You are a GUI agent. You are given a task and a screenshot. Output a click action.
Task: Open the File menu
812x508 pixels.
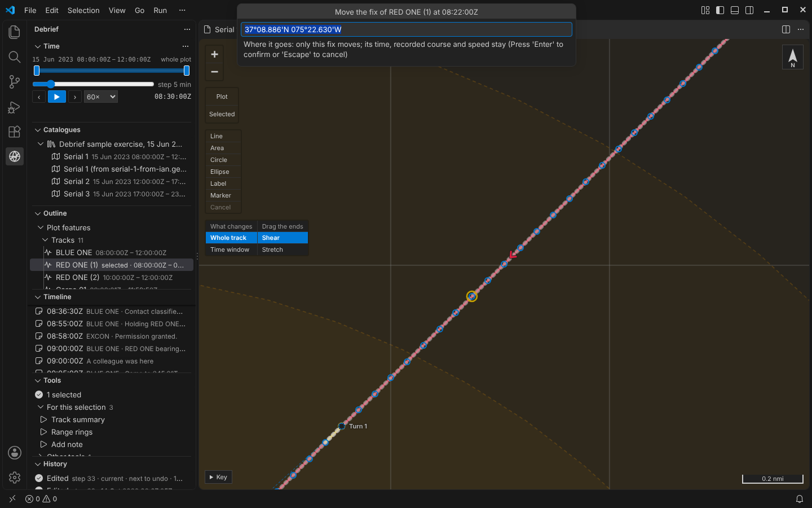point(30,10)
